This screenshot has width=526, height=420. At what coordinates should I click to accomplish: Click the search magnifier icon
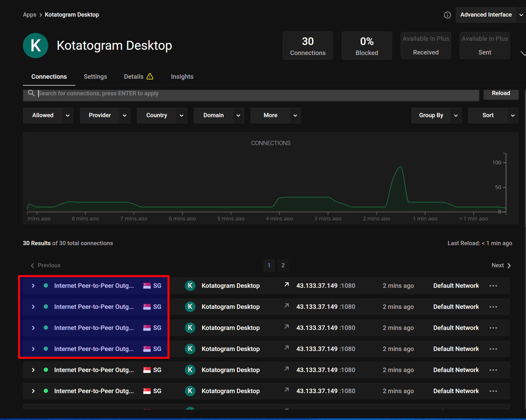tap(31, 93)
